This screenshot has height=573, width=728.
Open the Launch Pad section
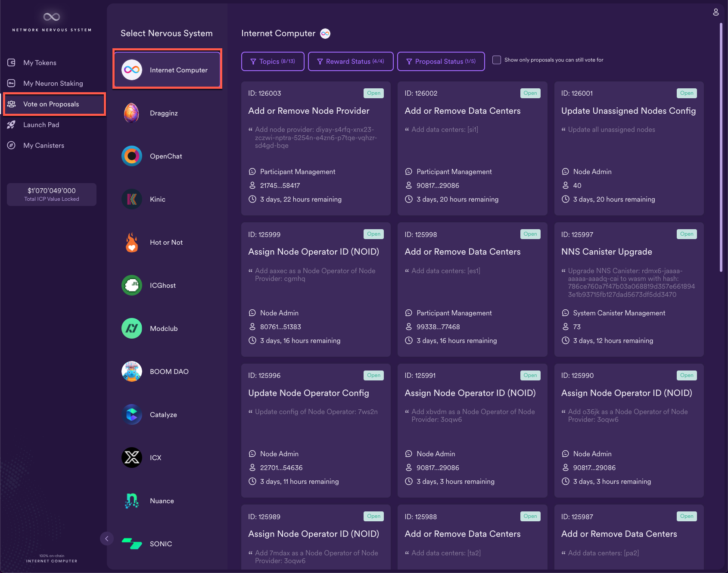(41, 125)
